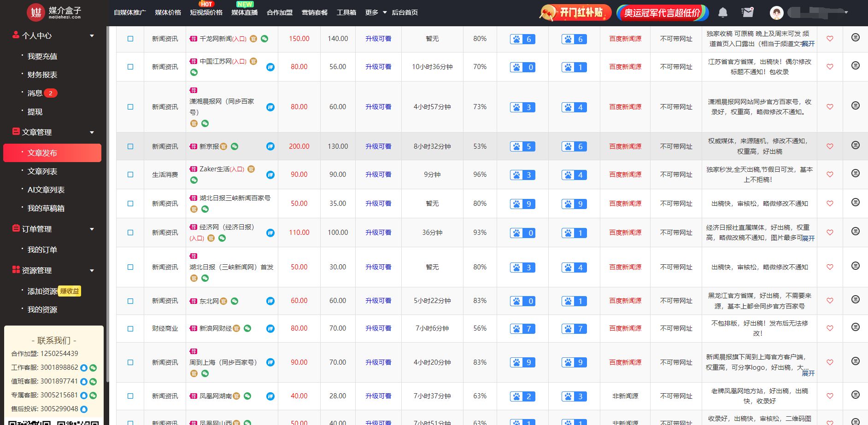Image resolution: width=868 pixels, height=425 pixels.
Task: Open 消息 with 2 unread in sidebar
Action: (42, 93)
